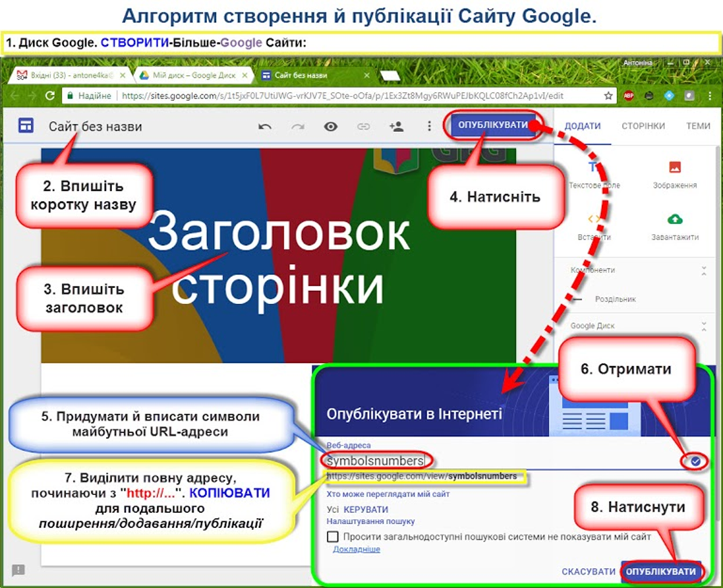Click the Google Sites grid icon top left
This screenshot has height=588, width=723.
coord(26,126)
